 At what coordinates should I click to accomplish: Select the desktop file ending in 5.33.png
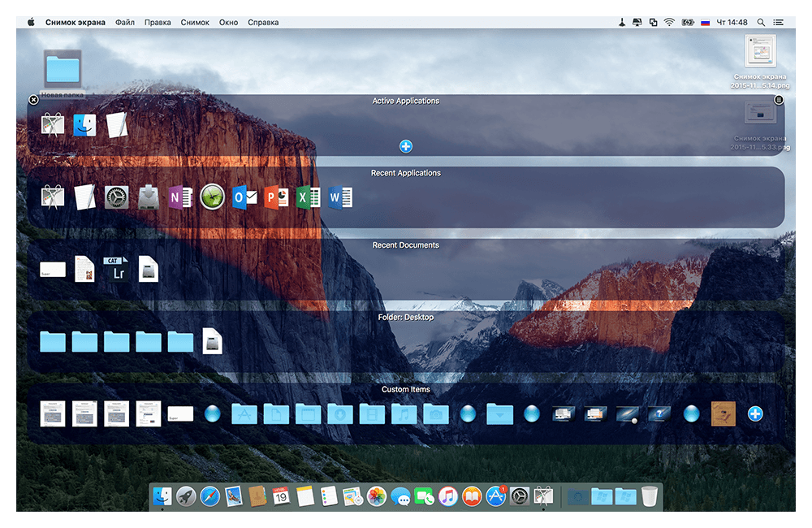pyautogui.click(x=760, y=127)
